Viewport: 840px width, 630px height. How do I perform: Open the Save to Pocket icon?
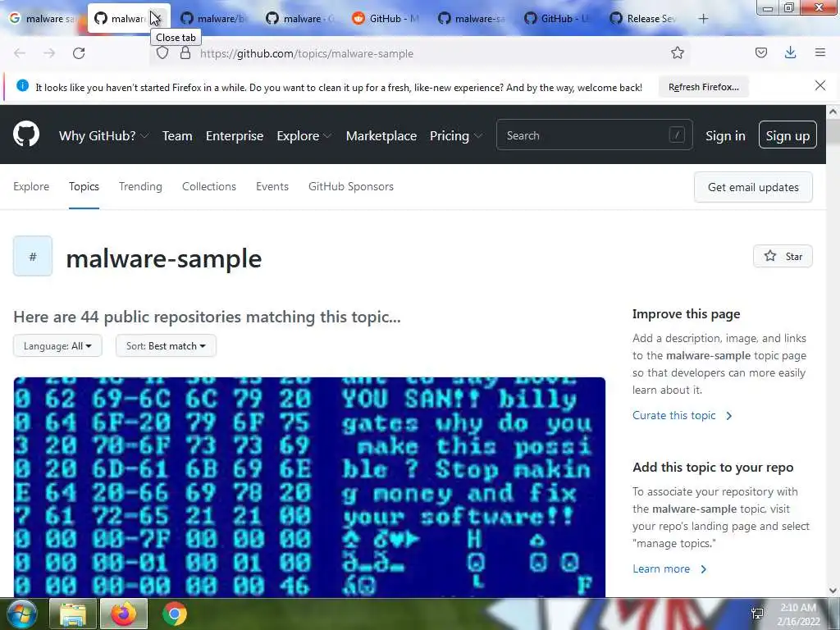pos(760,52)
